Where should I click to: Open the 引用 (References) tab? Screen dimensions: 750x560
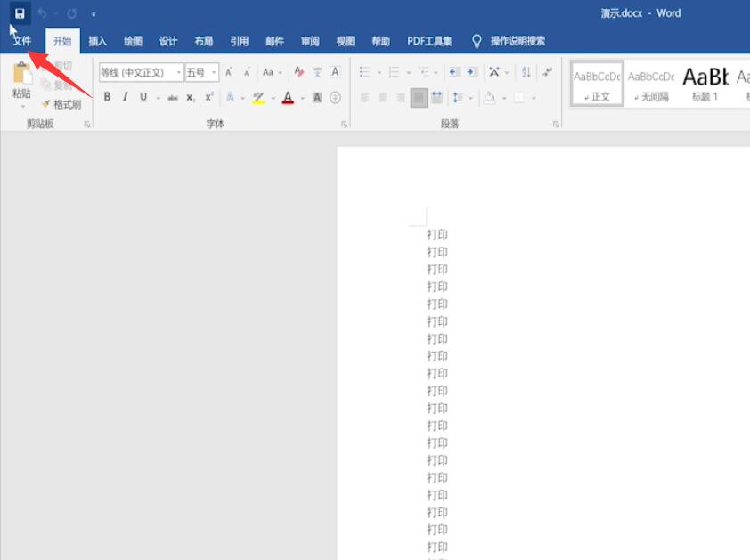coord(239,41)
